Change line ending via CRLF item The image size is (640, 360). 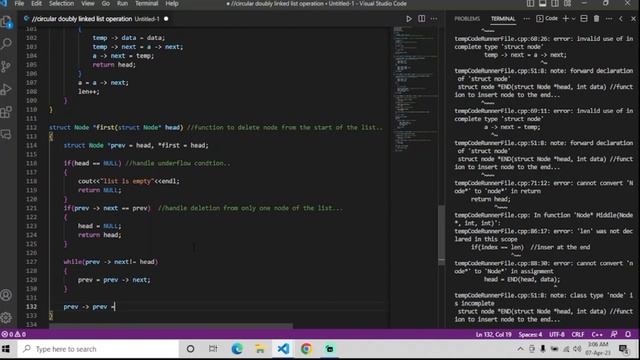[578, 334]
